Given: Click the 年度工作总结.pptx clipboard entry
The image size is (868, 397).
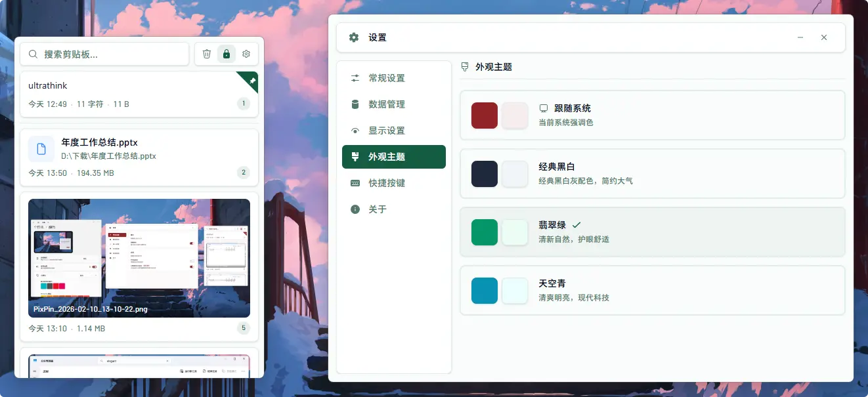Looking at the screenshot, I should (x=139, y=157).
